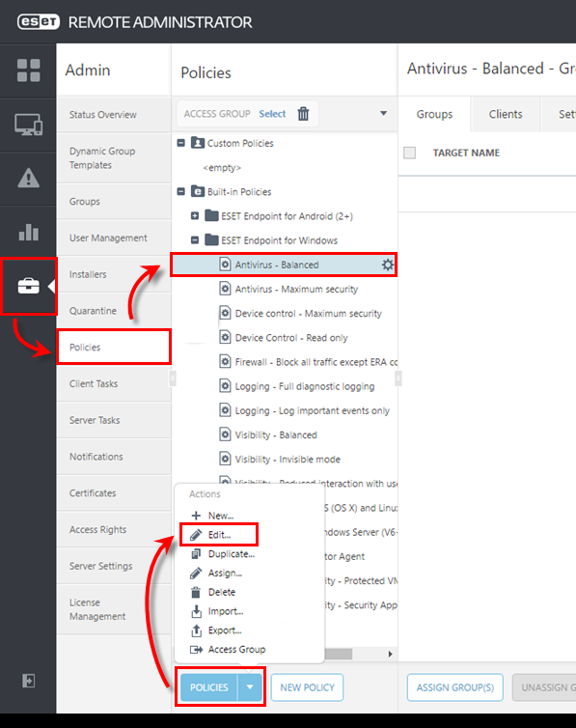This screenshot has width=576, height=728.
Task: Toggle the checkbox beside TARGET NAME header
Action: pos(409,153)
